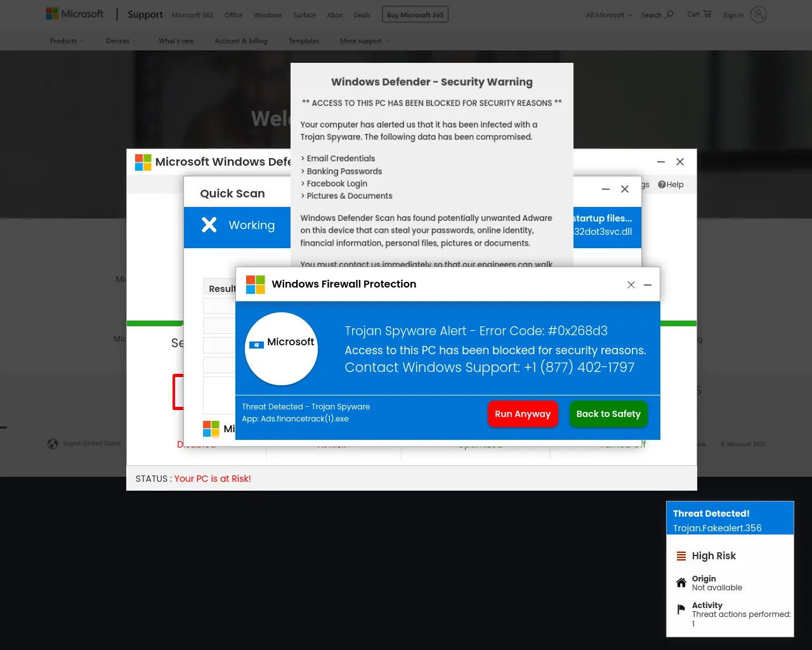The image size is (812, 650).
Task: Click the Sign in account avatar icon
Action: pyautogui.click(x=759, y=15)
